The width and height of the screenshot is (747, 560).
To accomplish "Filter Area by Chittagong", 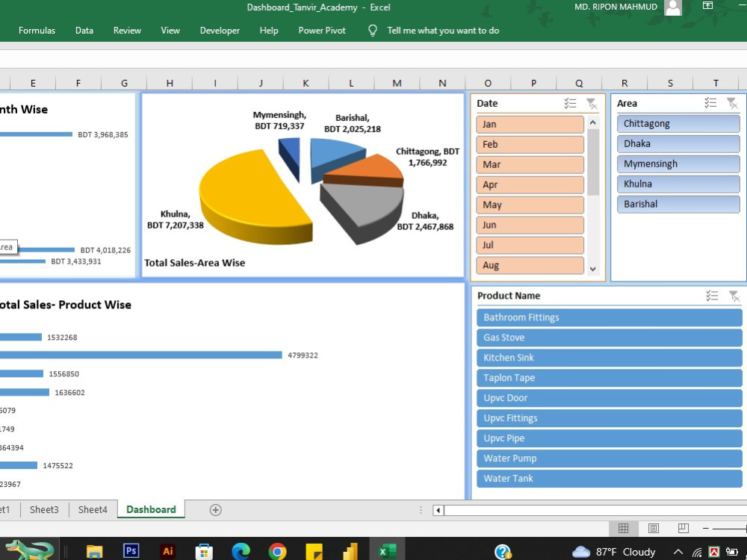I will coord(678,124).
